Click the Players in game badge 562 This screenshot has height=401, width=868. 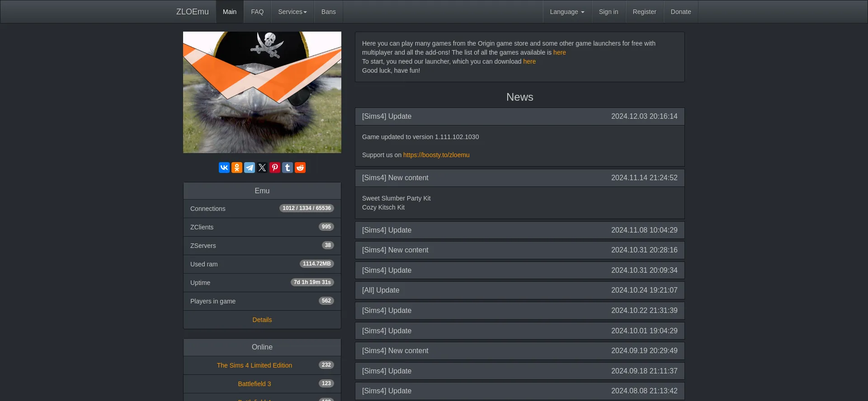pos(326,301)
